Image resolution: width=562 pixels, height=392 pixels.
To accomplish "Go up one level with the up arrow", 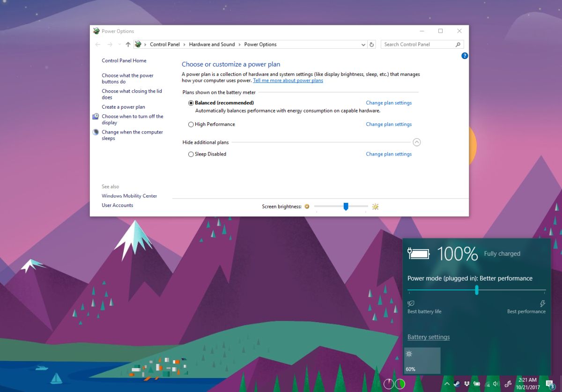I will point(128,44).
